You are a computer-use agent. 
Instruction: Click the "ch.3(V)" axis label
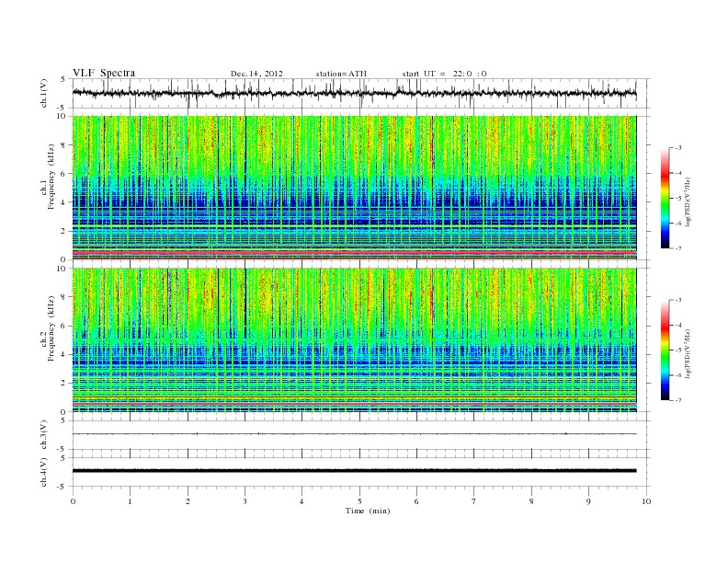click(44, 435)
